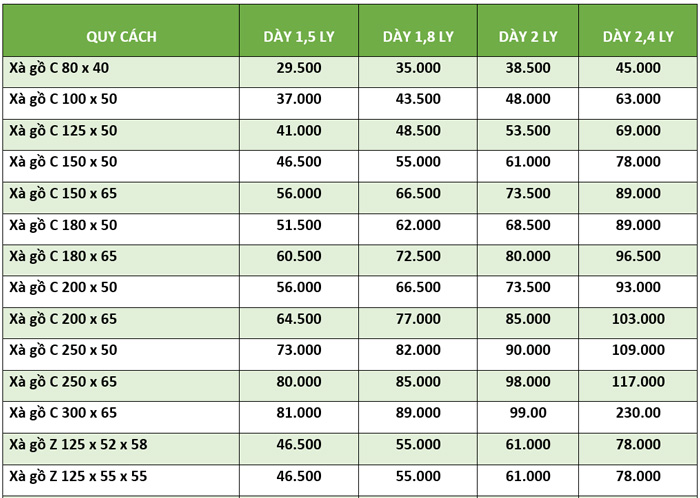Screen dimensions: 700x498
Task: Select the Xà gồ C 80 x 40 row label
Action: pyautogui.click(x=59, y=68)
